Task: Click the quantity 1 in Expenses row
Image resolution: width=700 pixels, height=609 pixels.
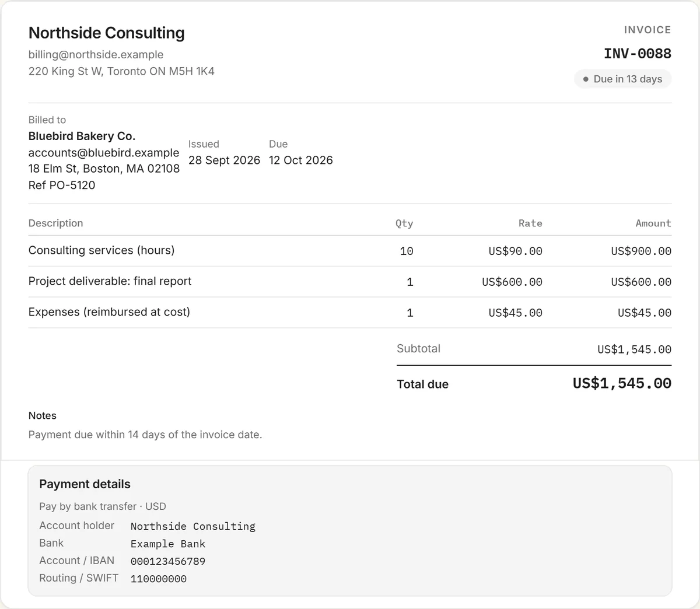Action: click(410, 313)
